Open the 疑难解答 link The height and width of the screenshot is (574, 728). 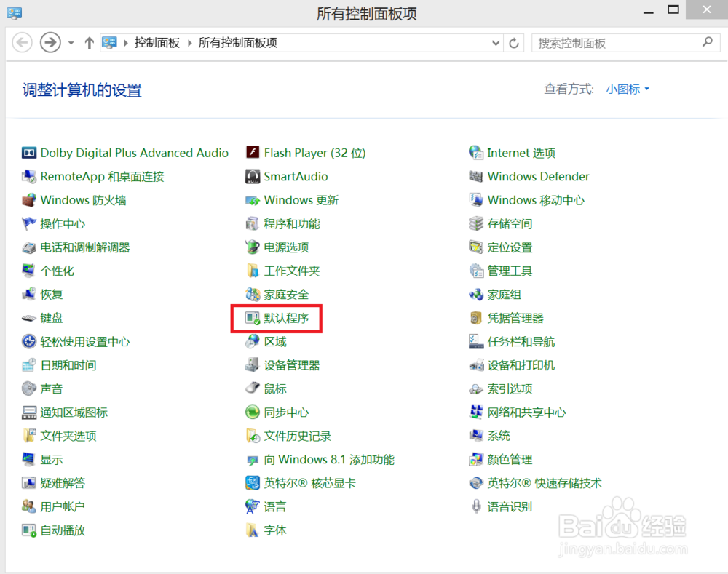tap(63, 483)
